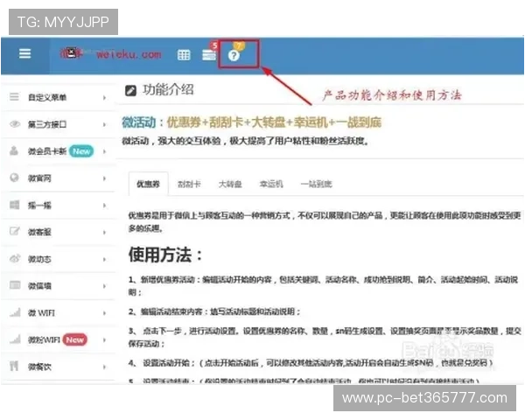
Task: Click the 第三方接口 eye icon
Action: coord(14,124)
